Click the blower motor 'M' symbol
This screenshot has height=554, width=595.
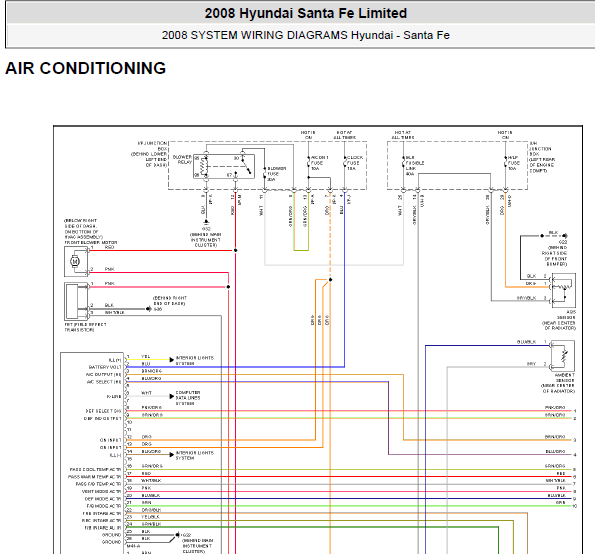click(75, 261)
